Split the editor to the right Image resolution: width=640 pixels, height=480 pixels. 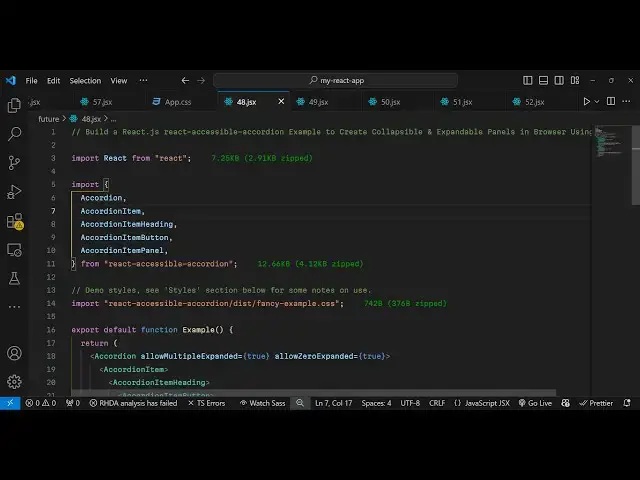tap(611, 101)
